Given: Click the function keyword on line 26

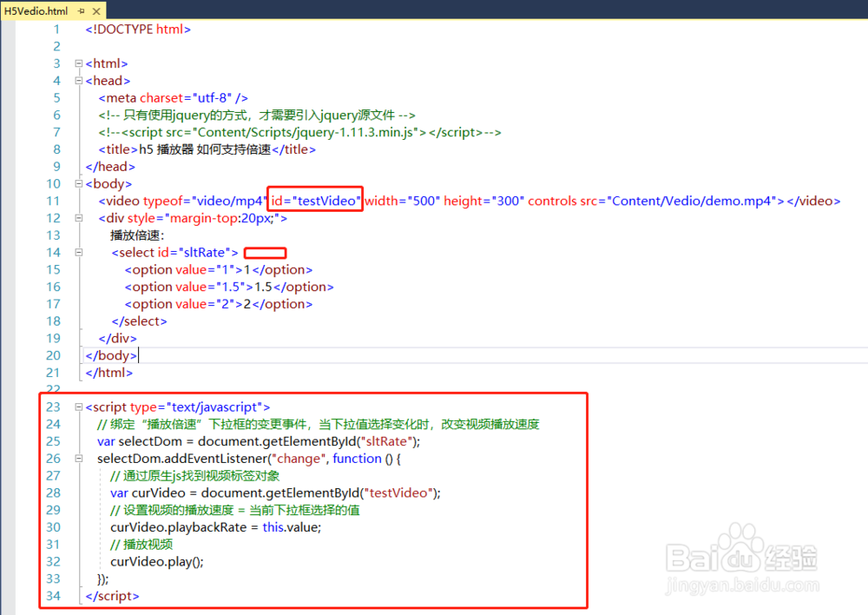Looking at the screenshot, I should pos(357,459).
